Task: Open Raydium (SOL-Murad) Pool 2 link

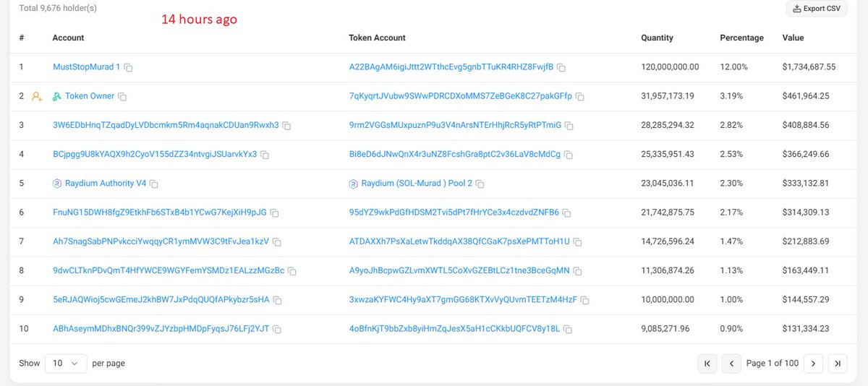Action: click(x=417, y=184)
